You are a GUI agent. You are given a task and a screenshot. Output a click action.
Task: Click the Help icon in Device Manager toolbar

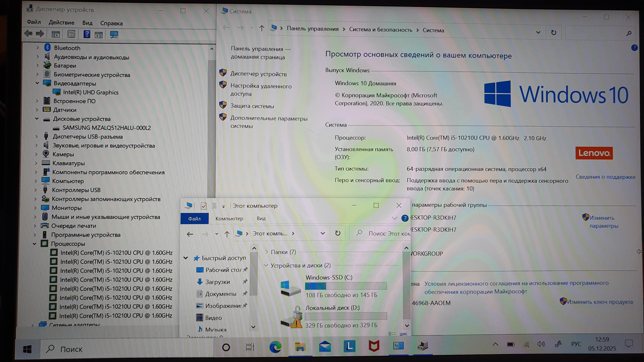pyautogui.click(x=87, y=34)
